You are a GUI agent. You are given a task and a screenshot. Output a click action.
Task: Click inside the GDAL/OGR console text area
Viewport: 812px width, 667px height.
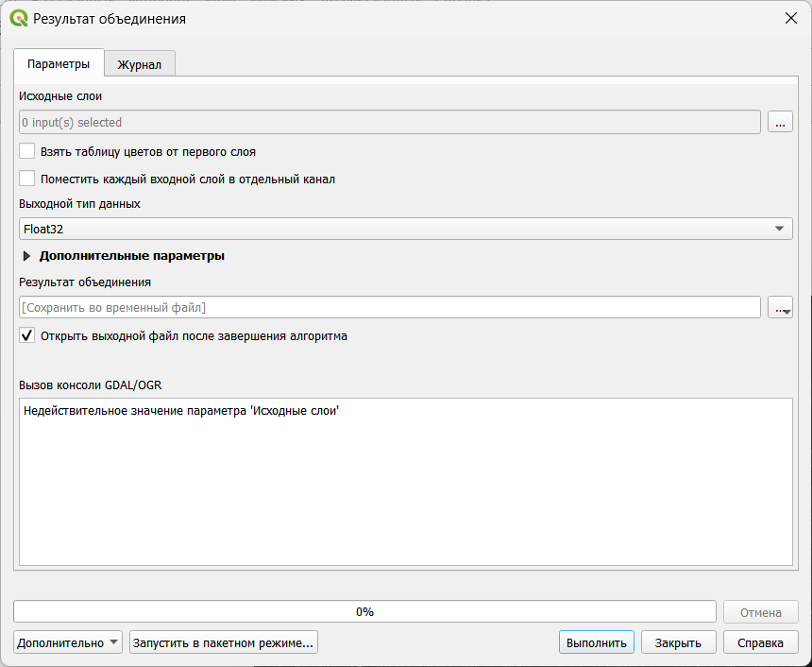click(405, 482)
